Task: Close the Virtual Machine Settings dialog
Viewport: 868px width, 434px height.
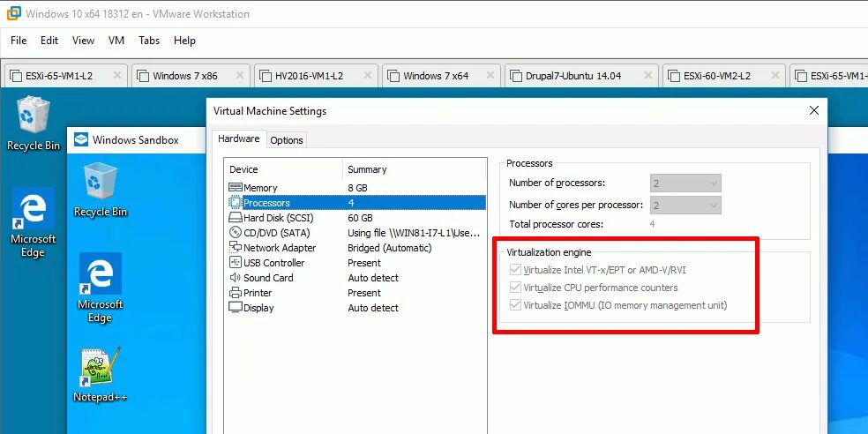Action: 813,111
